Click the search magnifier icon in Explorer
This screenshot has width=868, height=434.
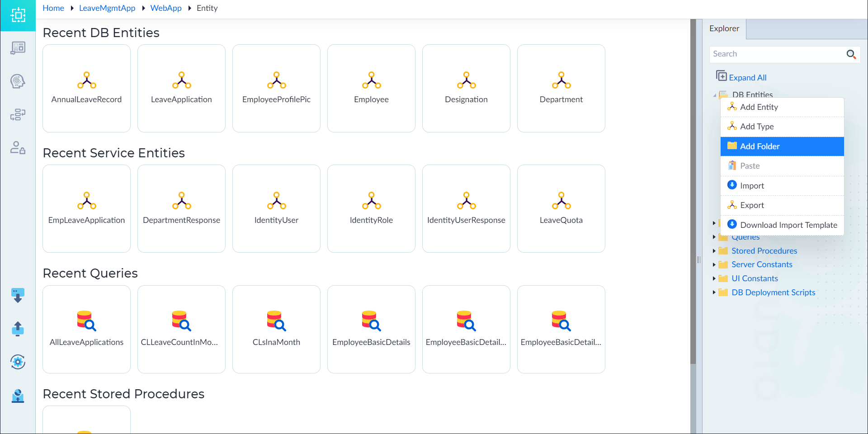[851, 54]
